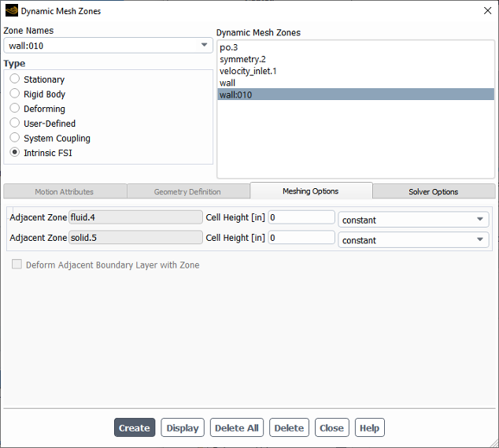Click the Delete button
The width and height of the screenshot is (499, 448).
click(290, 428)
